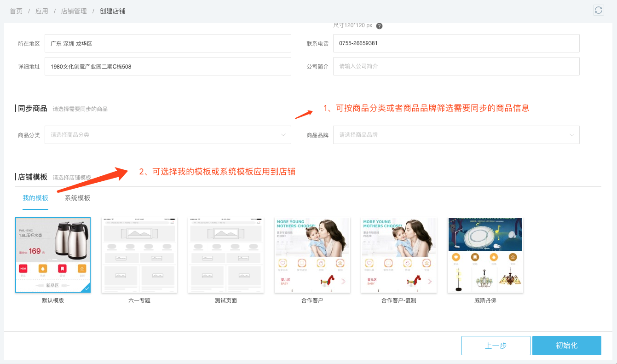Open the 所在地区 region selector
617x364 pixels.
point(167,43)
